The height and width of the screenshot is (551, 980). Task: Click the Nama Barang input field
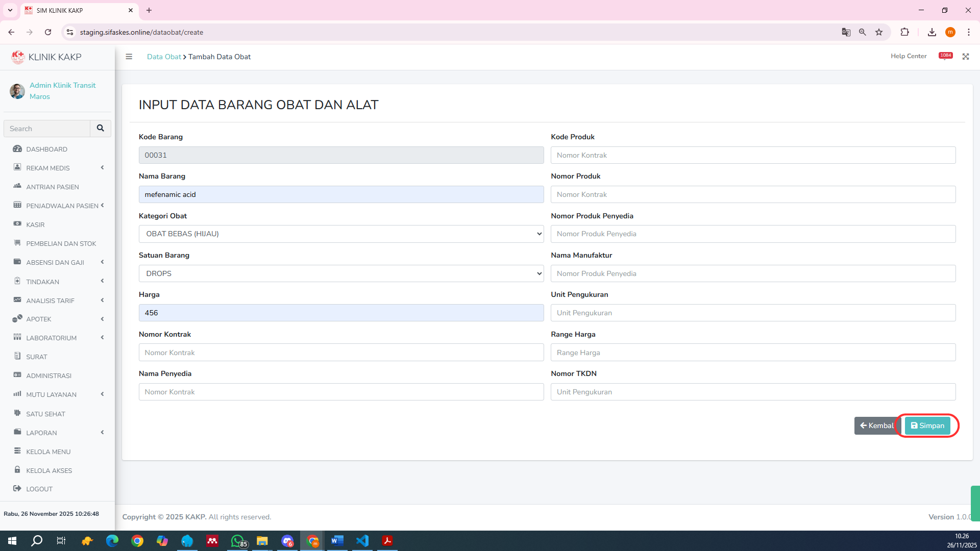pos(341,194)
